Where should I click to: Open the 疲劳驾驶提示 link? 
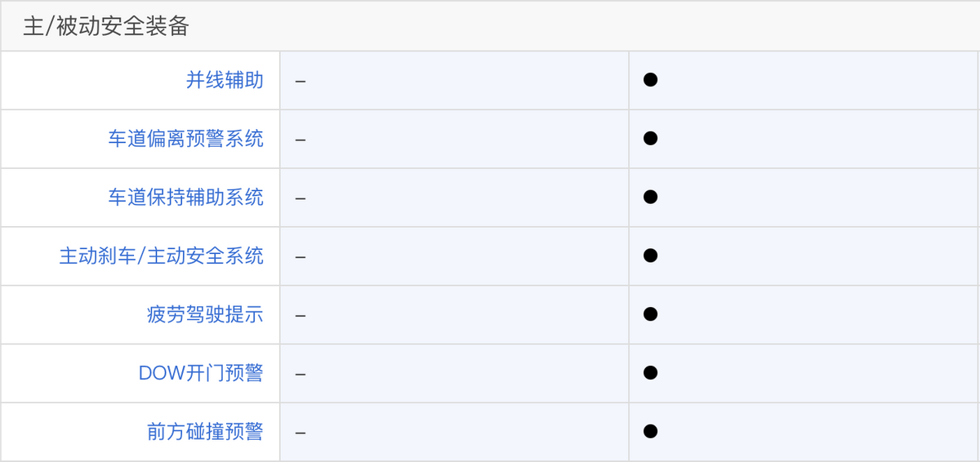click(206, 315)
